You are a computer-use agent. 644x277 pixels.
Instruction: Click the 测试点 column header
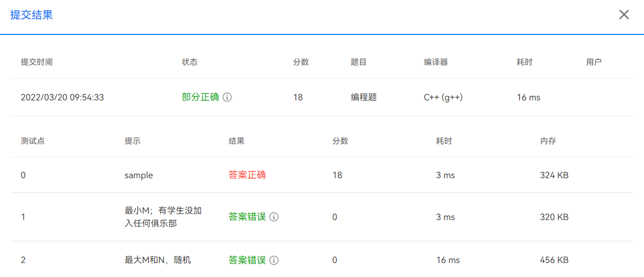[32, 141]
